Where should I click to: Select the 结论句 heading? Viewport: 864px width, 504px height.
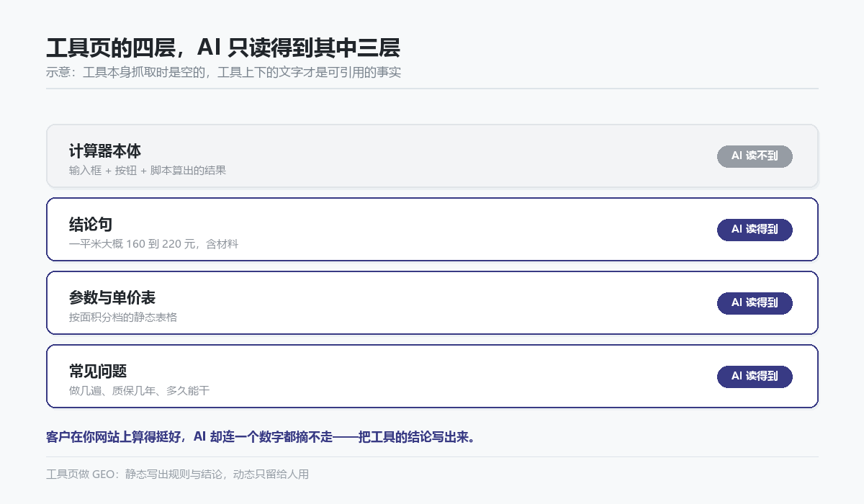[x=91, y=225]
